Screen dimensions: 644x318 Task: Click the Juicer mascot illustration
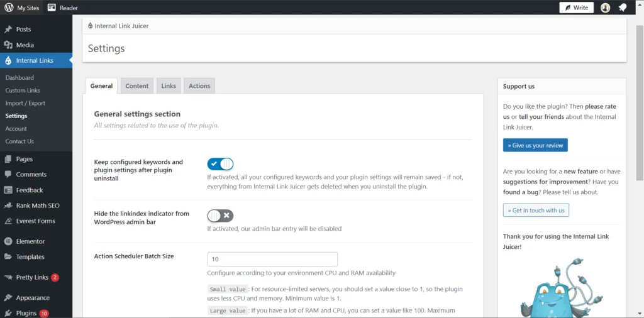tap(562, 287)
